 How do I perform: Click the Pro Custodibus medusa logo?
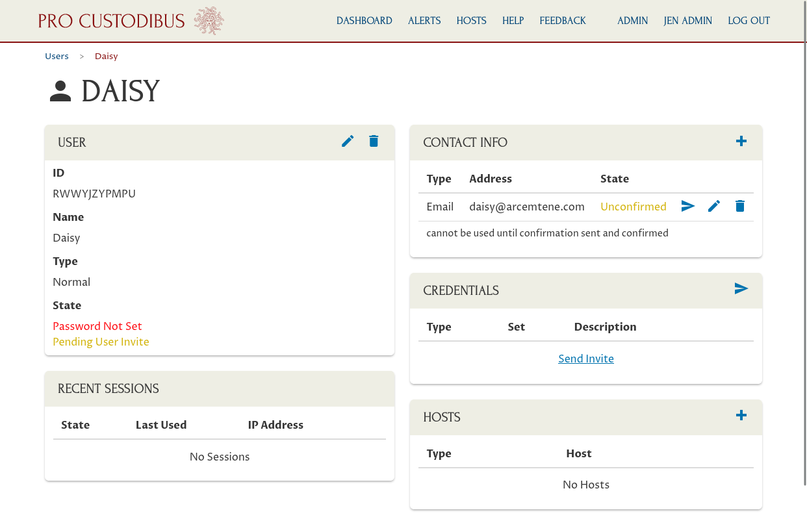[x=209, y=21]
